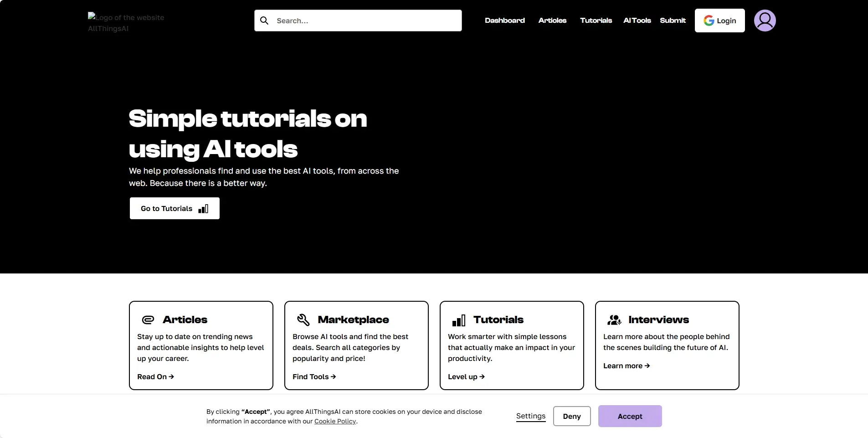Accept the cookie consent
868x438 pixels.
(x=630, y=416)
